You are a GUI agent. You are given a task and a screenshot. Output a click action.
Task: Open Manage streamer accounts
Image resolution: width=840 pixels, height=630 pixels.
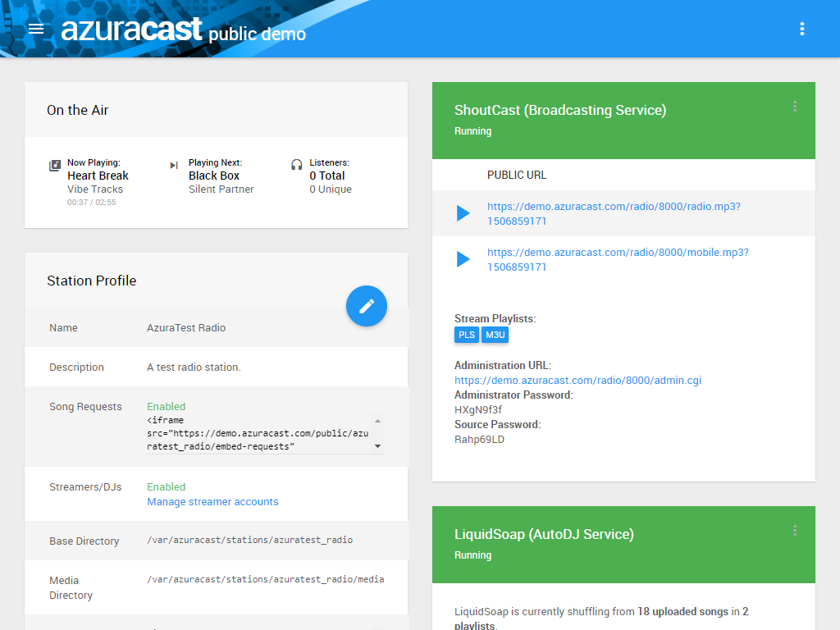coord(212,501)
